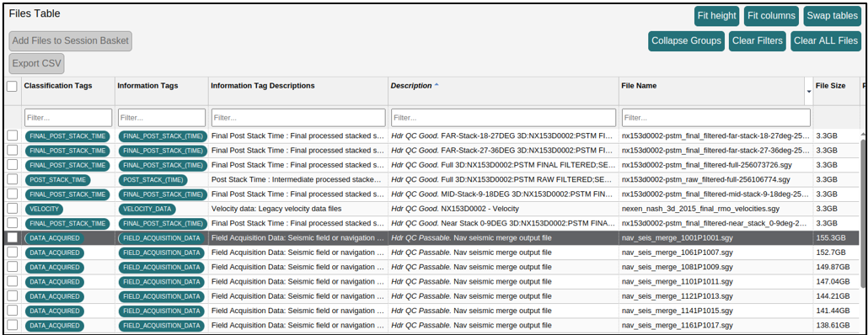Click the Clear ALL Files button
The image size is (868, 335).
click(825, 41)
